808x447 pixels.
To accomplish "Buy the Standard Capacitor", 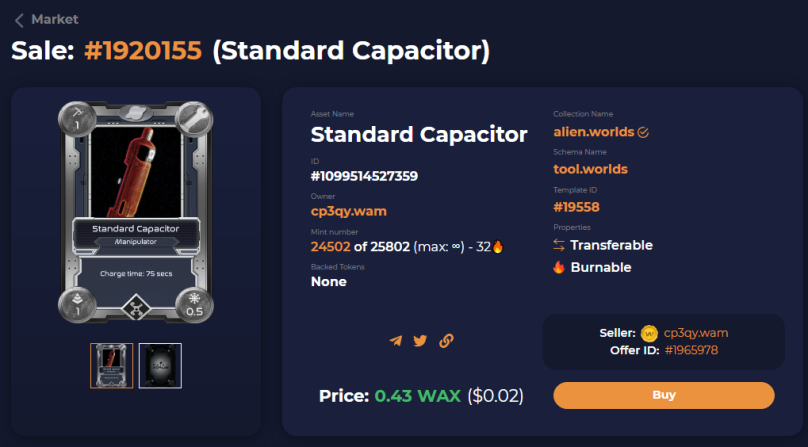I will coord(664,395).
